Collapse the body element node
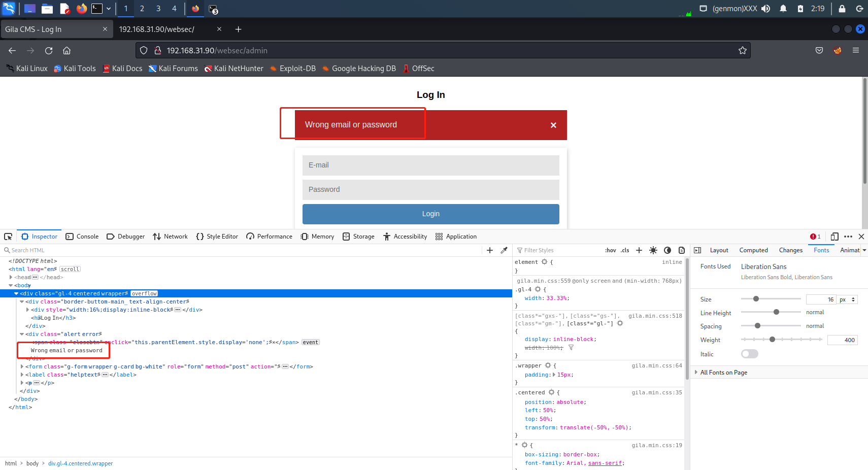The width and height of the screenshot is (868, 470). tap(11, 285)
